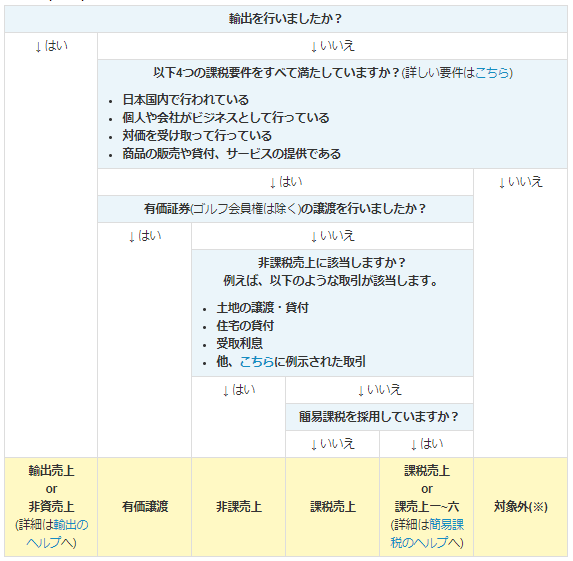This screenshot has height=561, width=573.
Task: Click ↓はい under the export question
Action: point(51,46)
